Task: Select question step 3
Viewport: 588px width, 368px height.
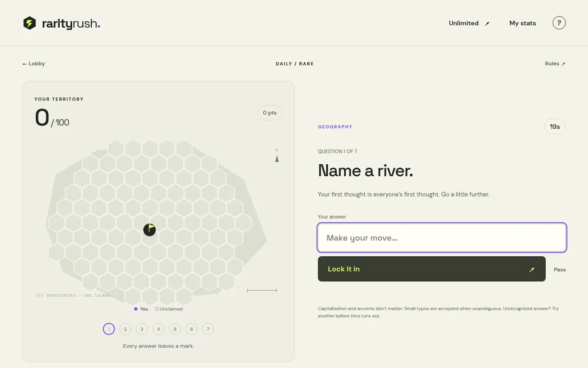Action: (x=142, y=329)
